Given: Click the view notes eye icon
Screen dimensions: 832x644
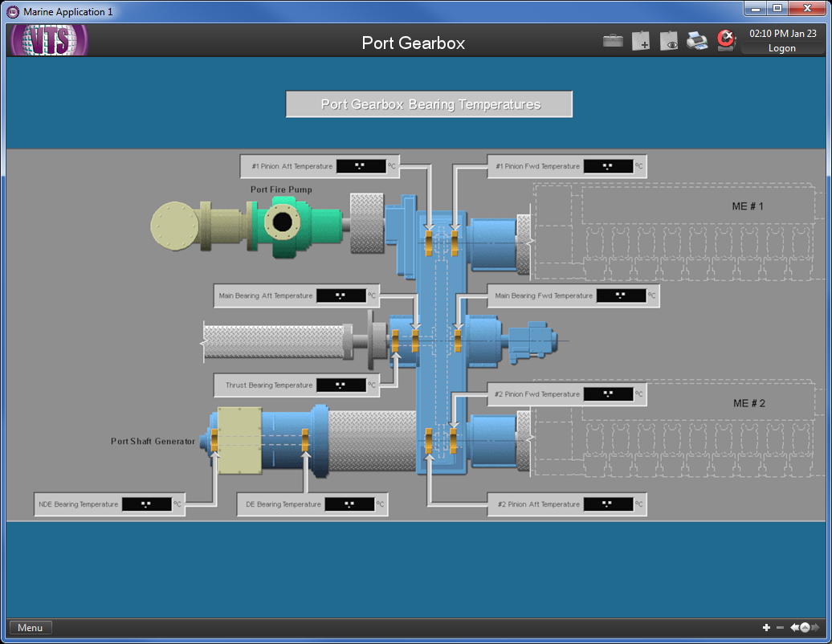Looking at the screenshot, I should pos(668,41).
